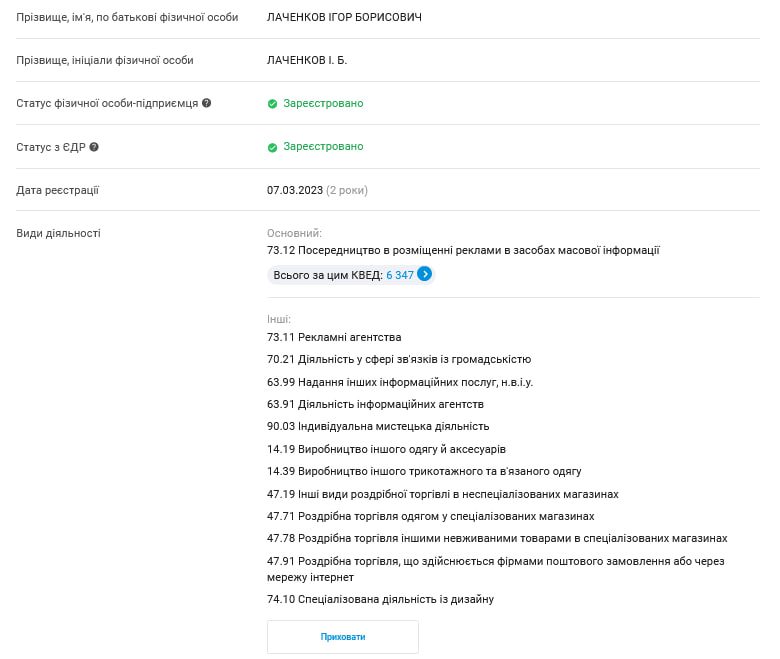
Task: Click activity 63.91 Діяльність інформаційних агентств
Action: pos(375,404)
